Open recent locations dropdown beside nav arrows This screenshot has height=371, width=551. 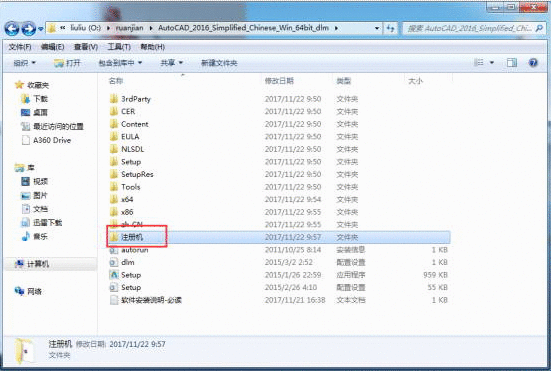pos(41,29)
